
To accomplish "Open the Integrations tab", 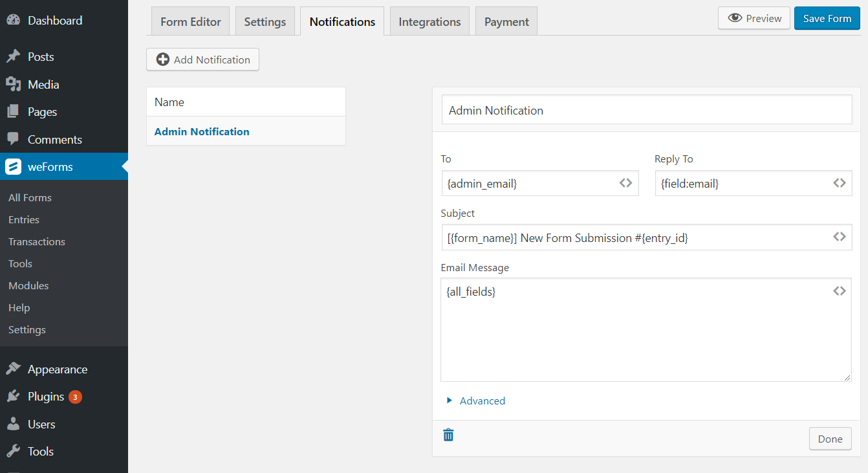I will pyautogui.click(x=429, y=21).
